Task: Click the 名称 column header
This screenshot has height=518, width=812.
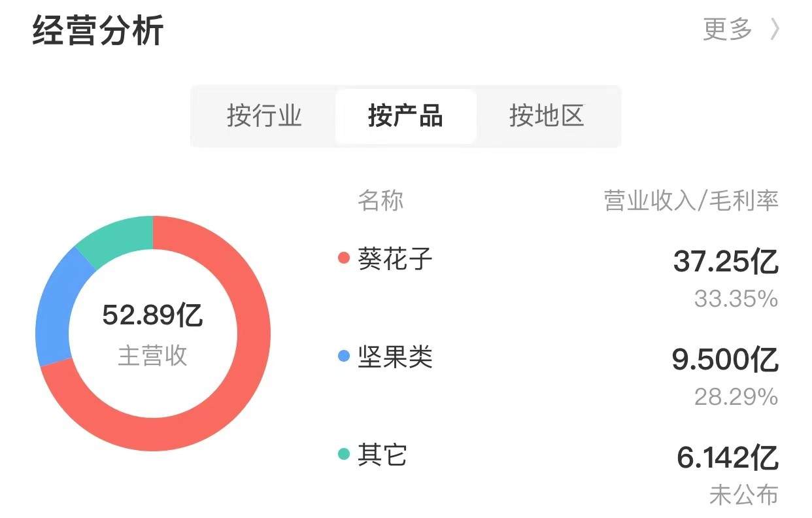Action: pyautogui.click(x=381, y=201)
